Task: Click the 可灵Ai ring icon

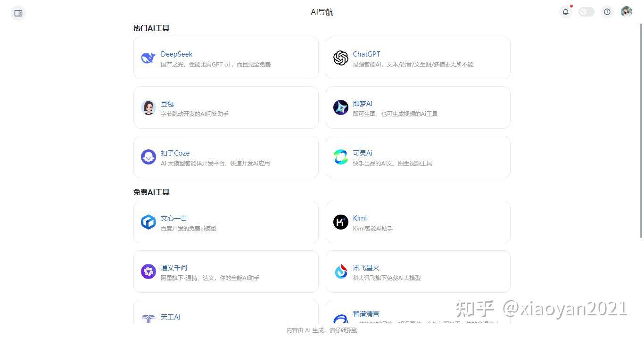Action: click(x=341, y=157)
